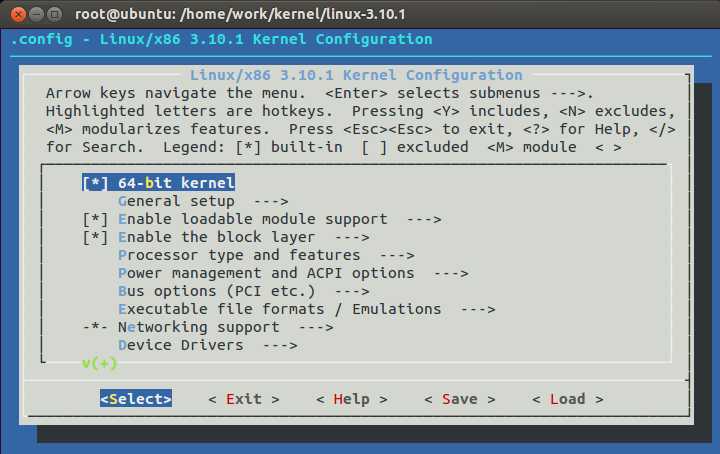Click the Save button

[460, 399]
